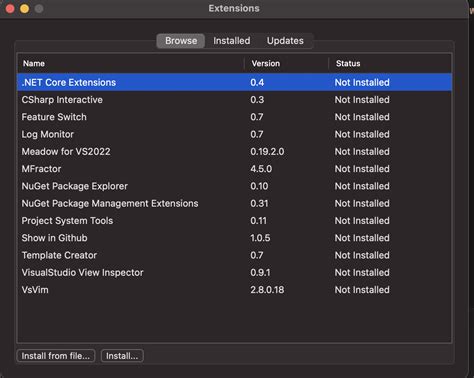Click the Install... button
The width and height of the screenshot is (474, 378).
[x=122, y=356]
